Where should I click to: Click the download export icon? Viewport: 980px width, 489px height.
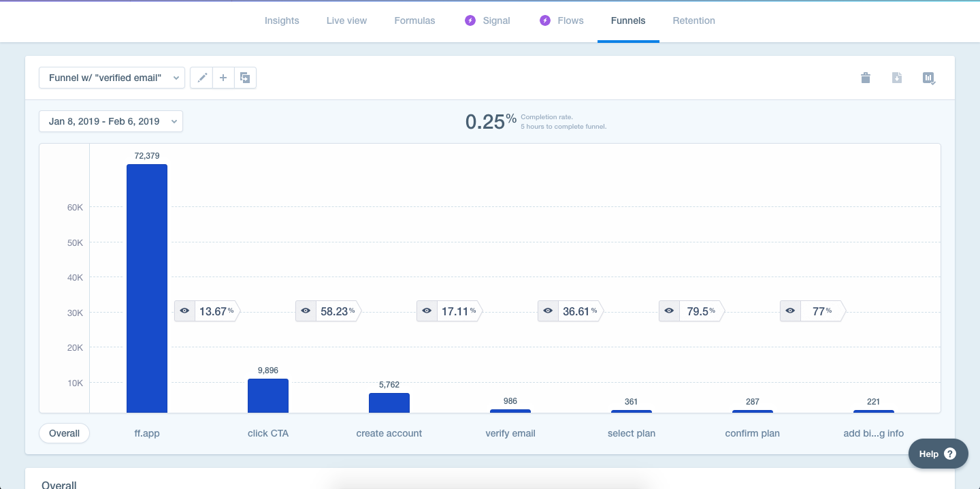(x=897, y=78)
